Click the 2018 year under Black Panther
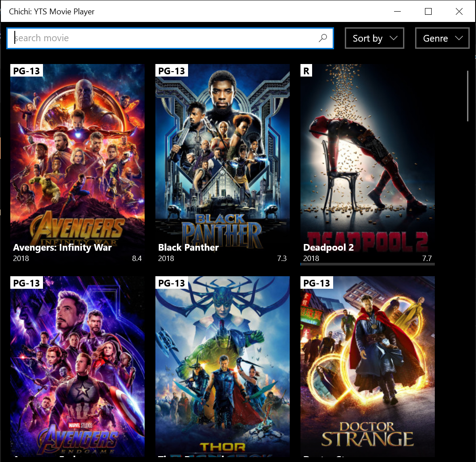 (166, 258)
